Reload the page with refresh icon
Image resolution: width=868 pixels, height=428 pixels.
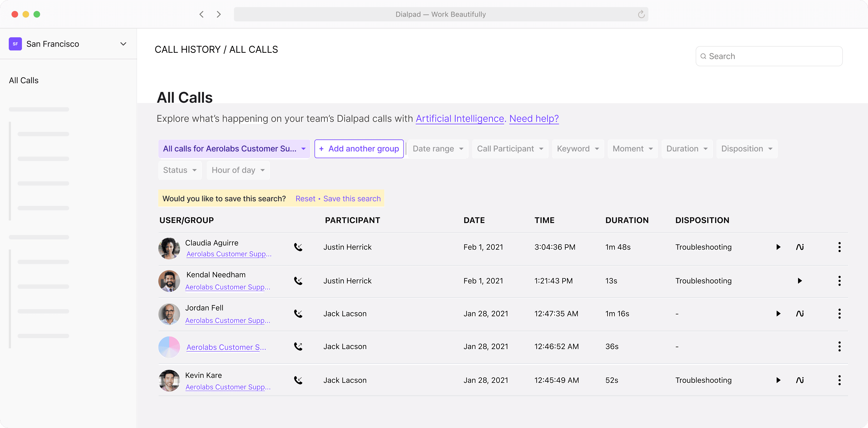tap(641, 14)
